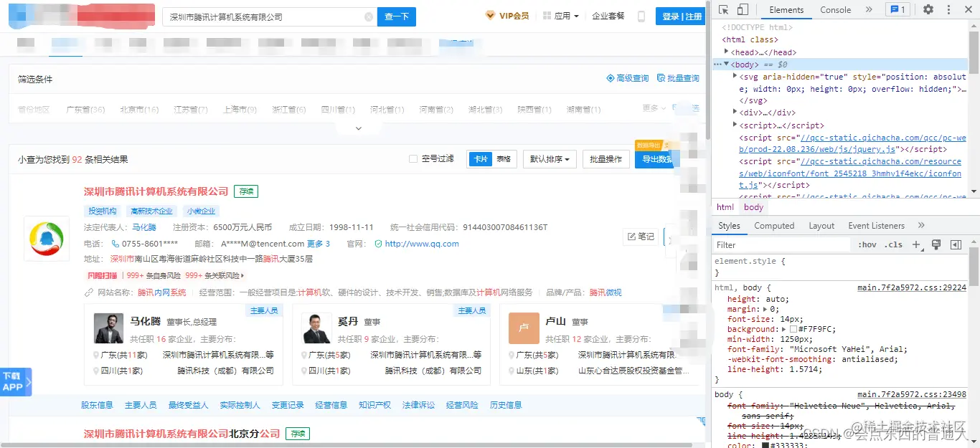Expand the background property triangle
Viewport: 980px width, 448px height.
point(784,329)
